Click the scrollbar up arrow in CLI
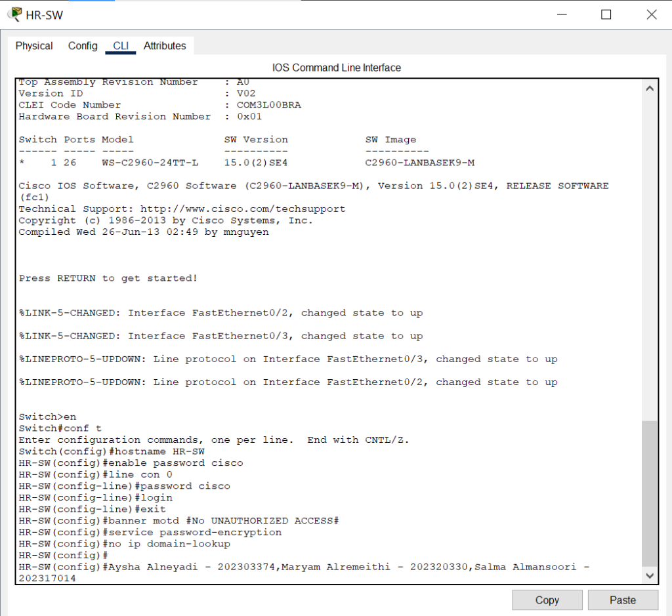The width and height of the screenshot is (672, 616). [x=650, y=89]
